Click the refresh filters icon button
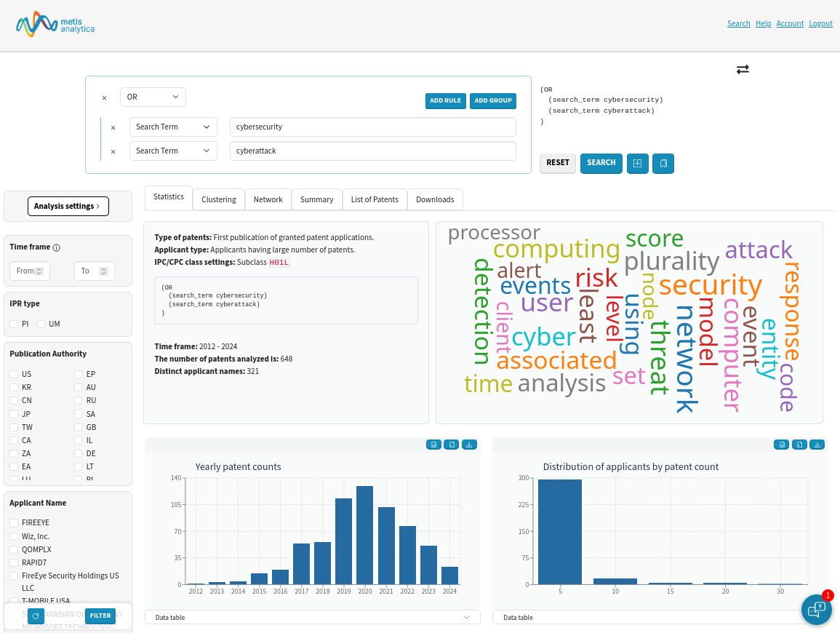The image size is (840, 633). tap(36, 616)
